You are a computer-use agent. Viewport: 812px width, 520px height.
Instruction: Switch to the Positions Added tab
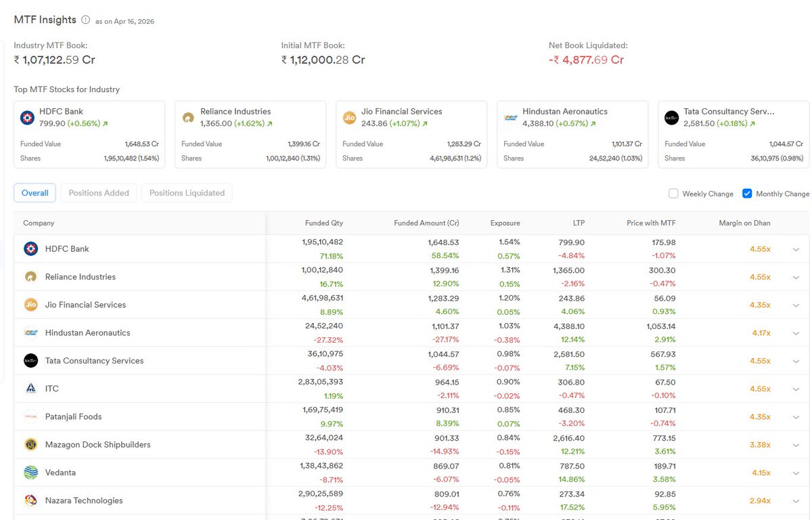(x=99, y=193)
